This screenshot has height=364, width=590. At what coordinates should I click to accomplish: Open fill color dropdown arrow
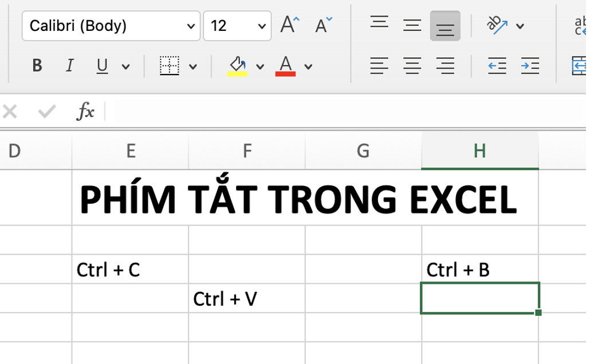259,67
